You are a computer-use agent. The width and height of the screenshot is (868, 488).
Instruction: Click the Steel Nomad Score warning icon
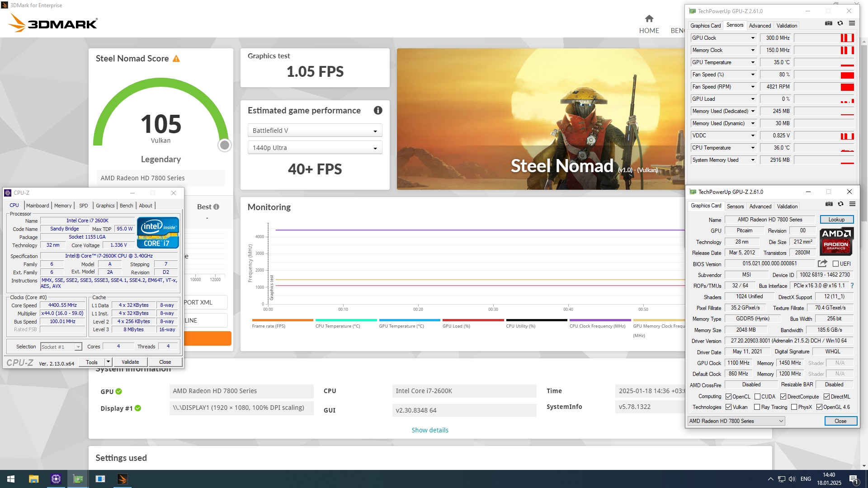tap(176, 59)
